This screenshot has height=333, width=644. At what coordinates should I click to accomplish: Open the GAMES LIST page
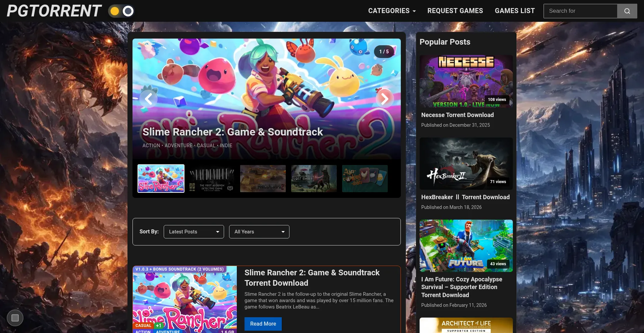(515, 11)
